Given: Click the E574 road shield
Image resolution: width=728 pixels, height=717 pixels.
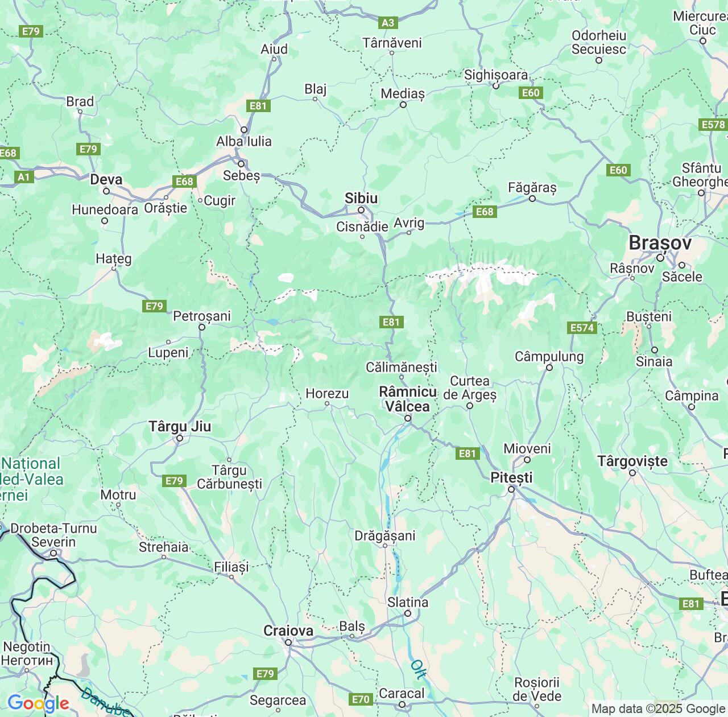Looking at the screenshot, I should pos(582,328).
